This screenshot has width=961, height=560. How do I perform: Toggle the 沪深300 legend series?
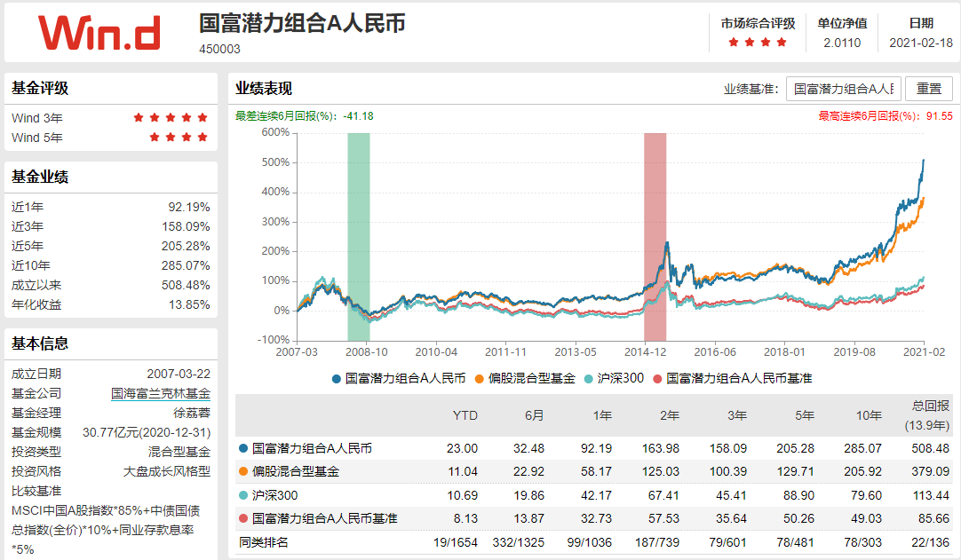click(614, 379)
